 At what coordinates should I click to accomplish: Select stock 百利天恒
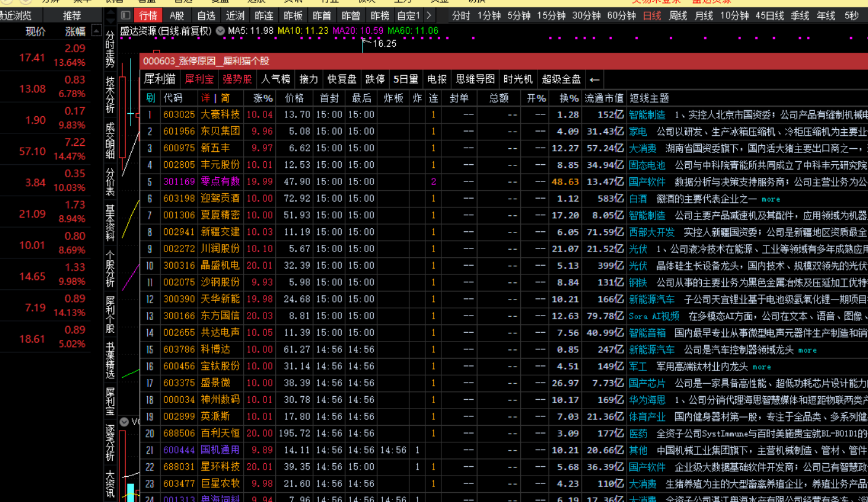pos(220,433)
